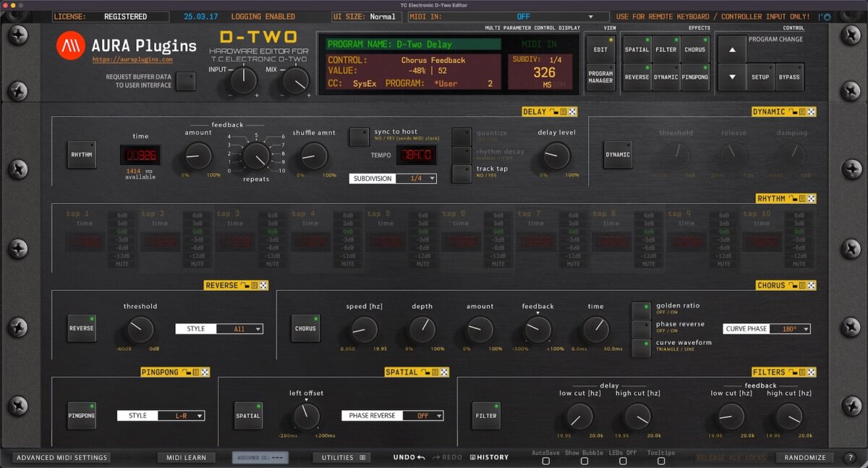The height and width of the screenshot is (468, 868).
Task: Click the delay level knob
Action: (x=556, y=156)
